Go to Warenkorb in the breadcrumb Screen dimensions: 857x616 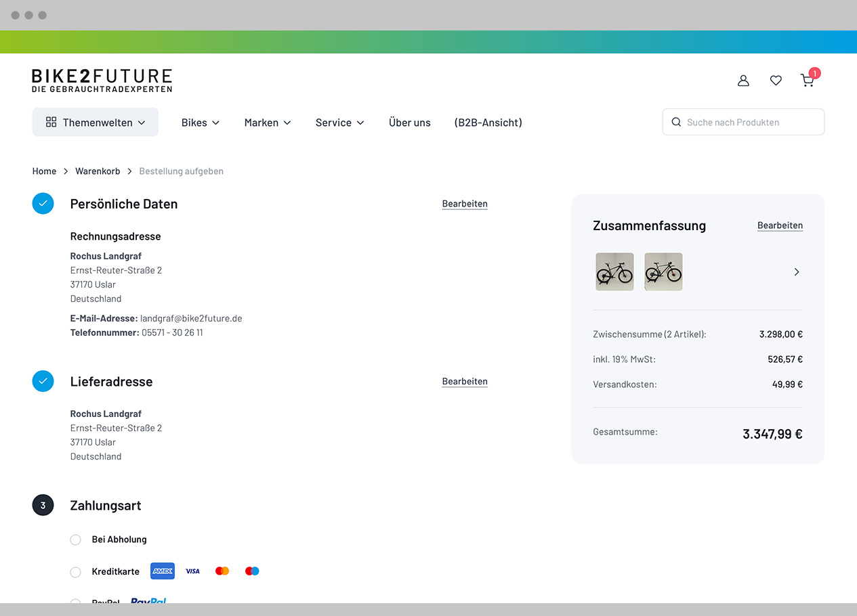(x=98, y=171)
